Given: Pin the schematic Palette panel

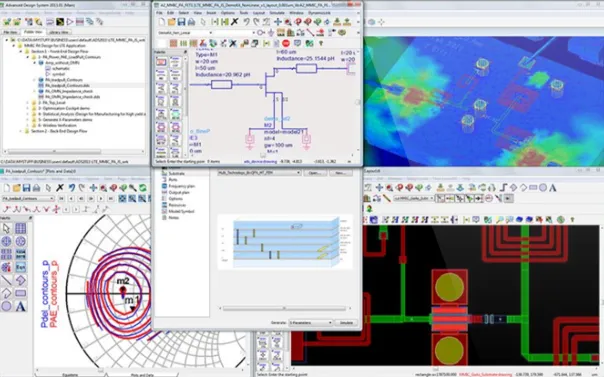Looking at the screenshot, I should coord(185,52).
